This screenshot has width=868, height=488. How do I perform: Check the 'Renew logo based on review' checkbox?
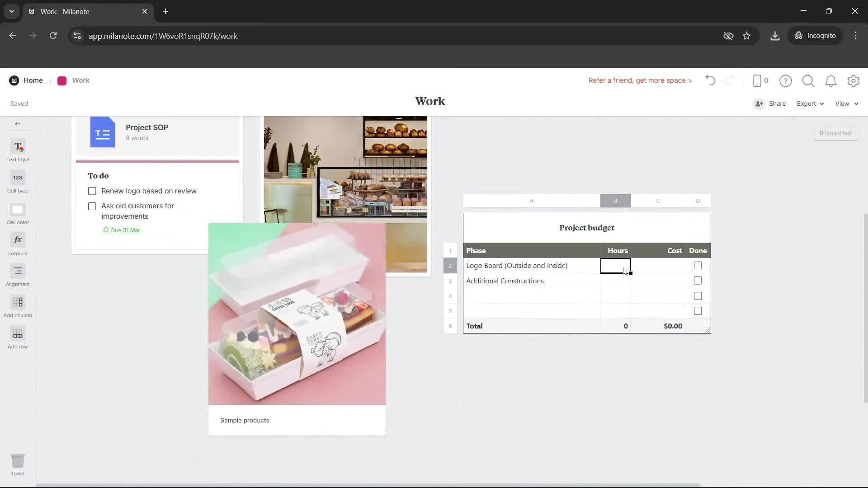[92, 191]
